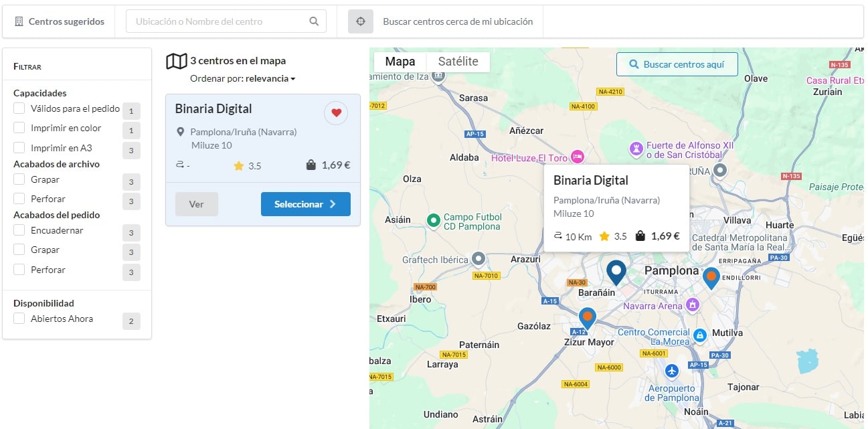Click the Hotel Luze El Toro marker

(x=577, y=157)
